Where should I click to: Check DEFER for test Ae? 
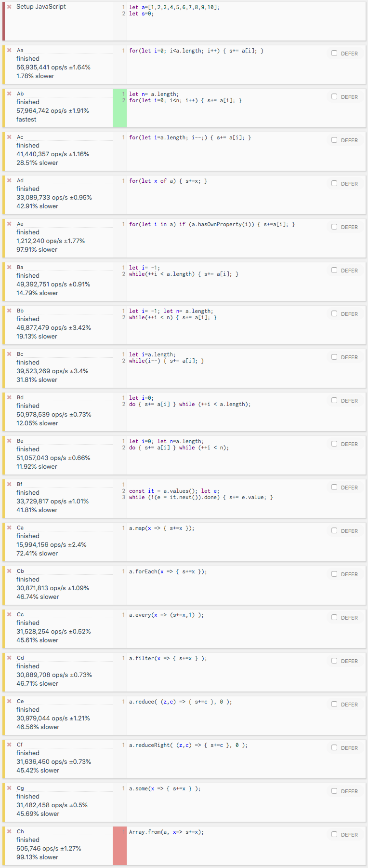(334, 227)
